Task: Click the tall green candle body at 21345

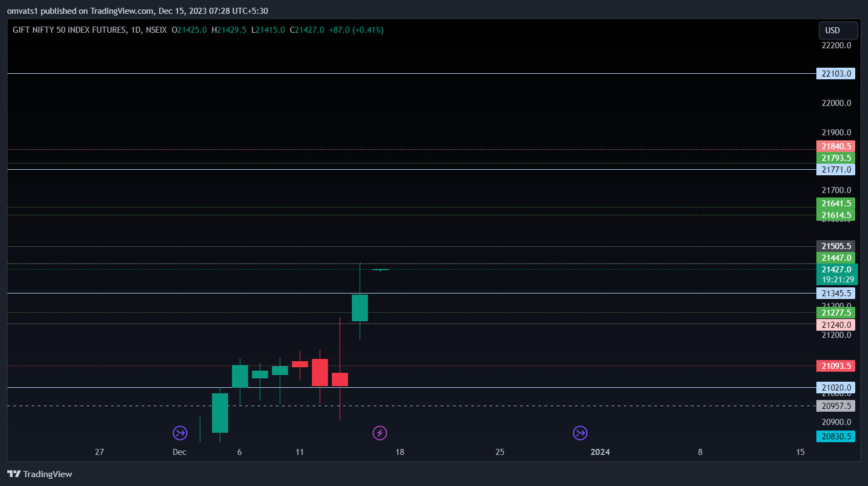Action: [360, 308]
